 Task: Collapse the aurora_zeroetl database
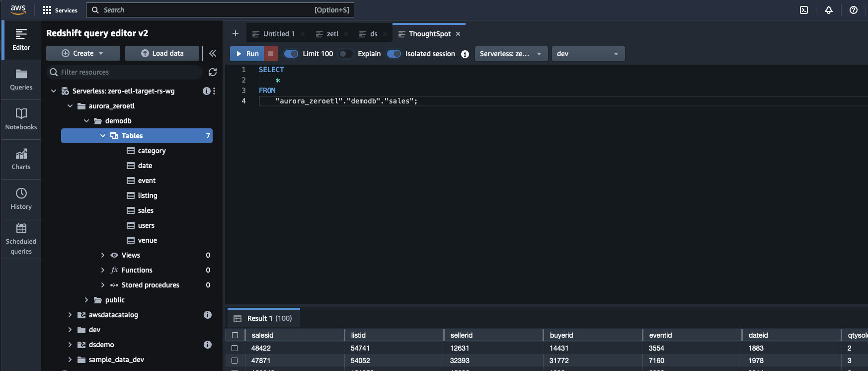click(70, 106)
